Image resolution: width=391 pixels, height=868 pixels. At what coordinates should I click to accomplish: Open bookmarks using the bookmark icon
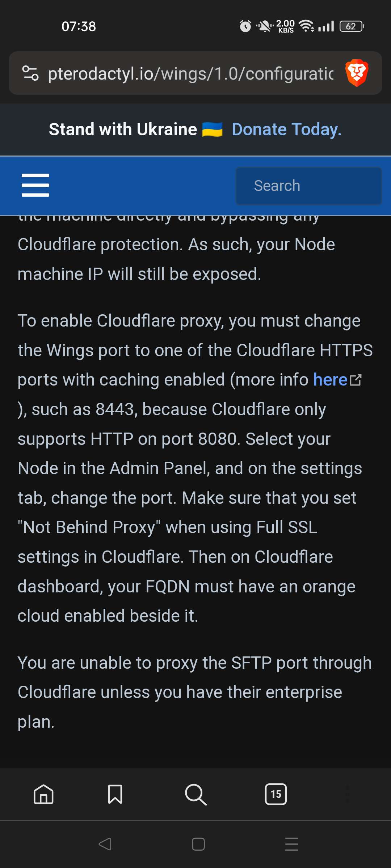(115, 795)
